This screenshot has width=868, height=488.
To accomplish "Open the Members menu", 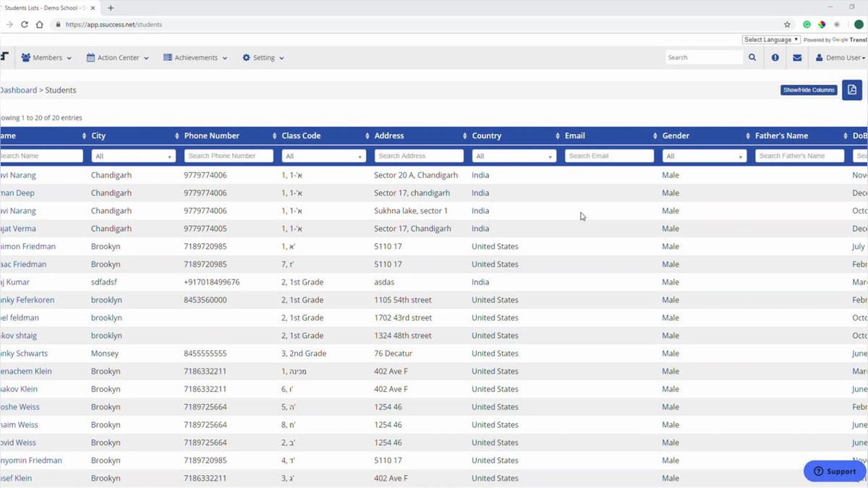I will [x=46, y=57].
